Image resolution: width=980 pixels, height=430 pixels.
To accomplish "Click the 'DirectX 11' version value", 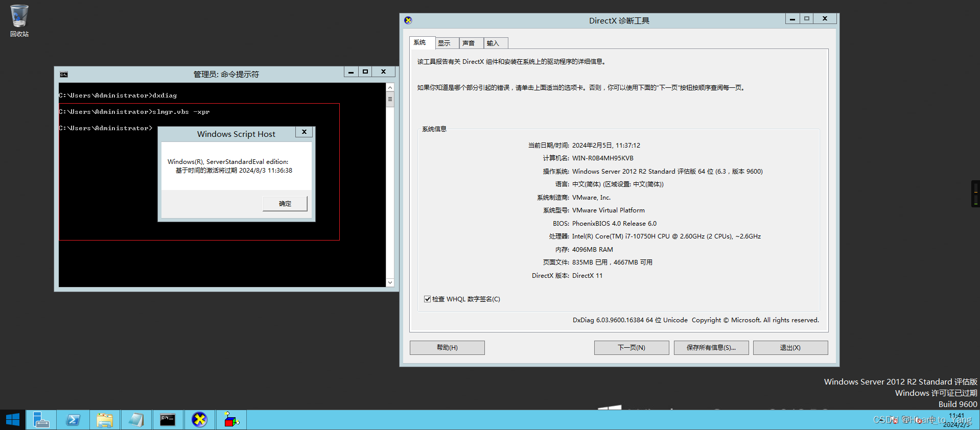I will (587, 276).
